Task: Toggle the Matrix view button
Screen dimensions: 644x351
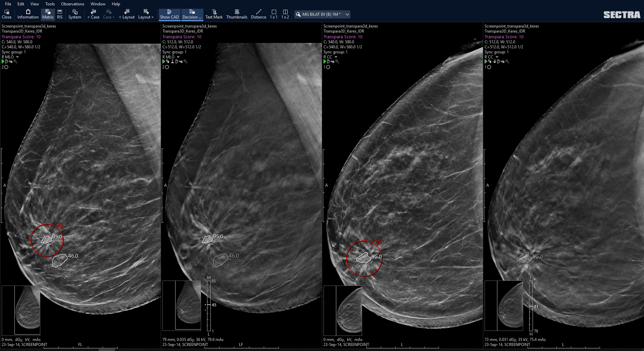Action: tap(48, 14)
